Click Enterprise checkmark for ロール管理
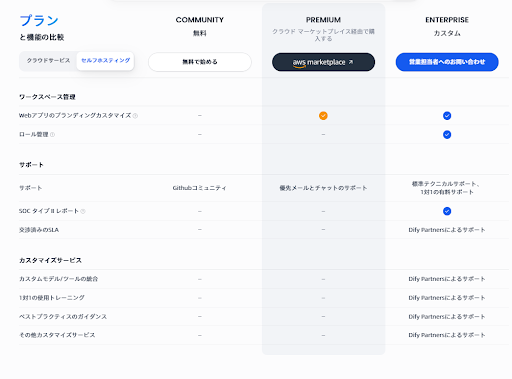This screenshot has width=512, height=379. [x=447, y=135]
